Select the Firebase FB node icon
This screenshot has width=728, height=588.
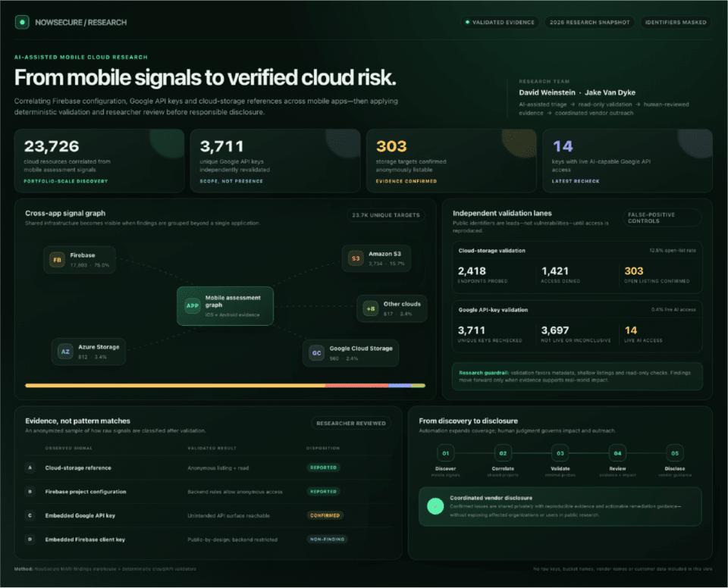(57, 260)
